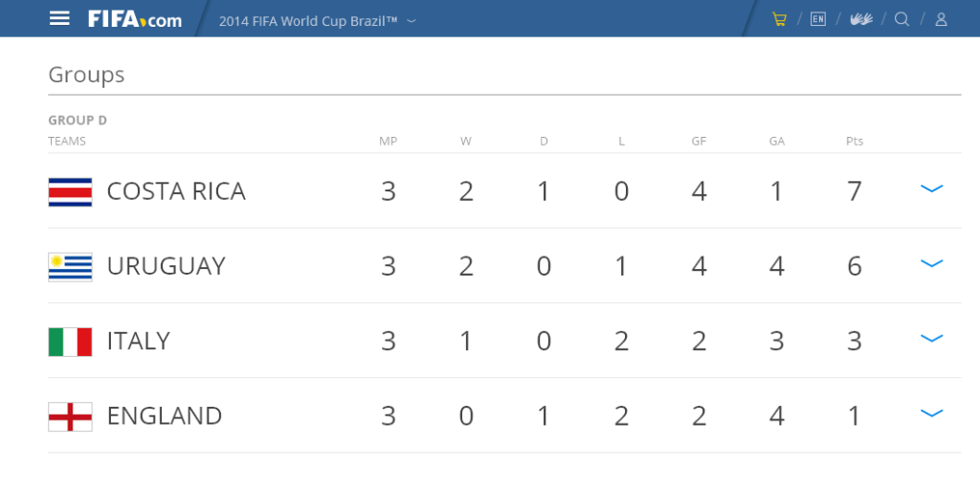Expand the England row chevron
Image resolution: width=980 pixels, height=490 pixels.
pos(931,413)
